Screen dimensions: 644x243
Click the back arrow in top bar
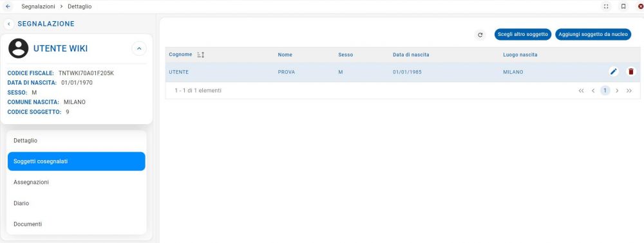click(x=8, y=6)
